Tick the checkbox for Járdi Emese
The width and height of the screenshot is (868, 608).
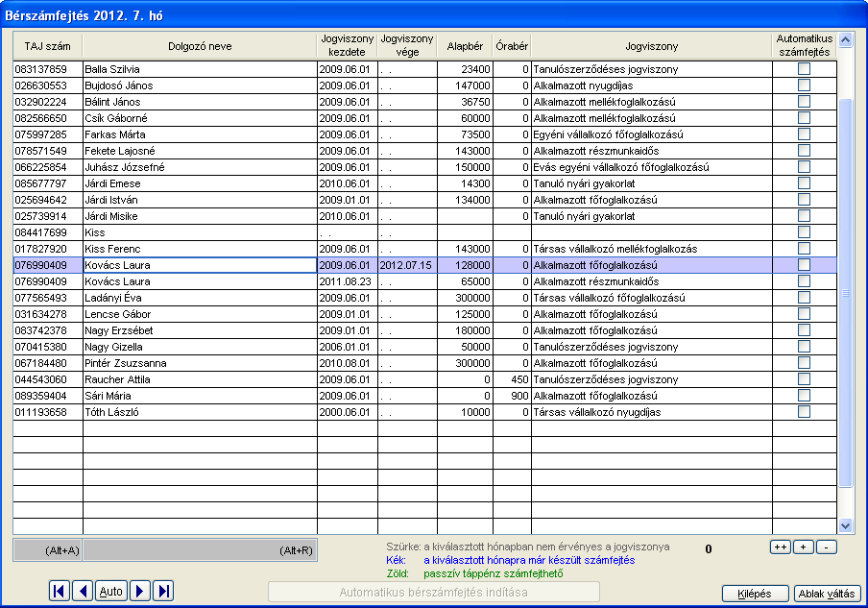tap(804, 183)
